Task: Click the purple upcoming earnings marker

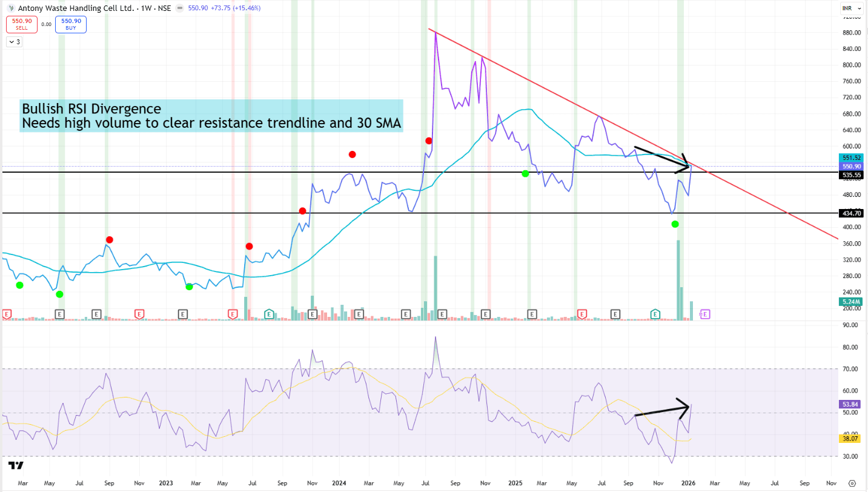Action: coord(705,314)
